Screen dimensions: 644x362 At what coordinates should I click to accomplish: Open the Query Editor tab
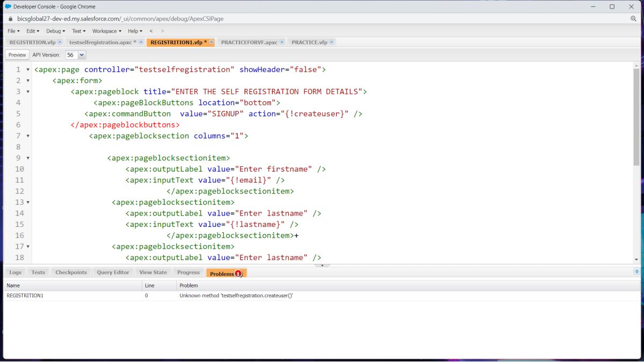pos(113,272)
